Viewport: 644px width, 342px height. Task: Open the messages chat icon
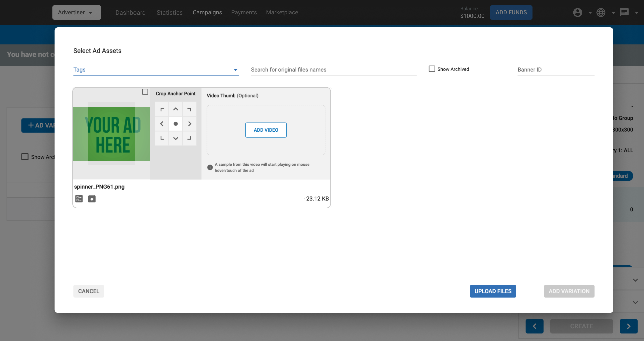624,12
